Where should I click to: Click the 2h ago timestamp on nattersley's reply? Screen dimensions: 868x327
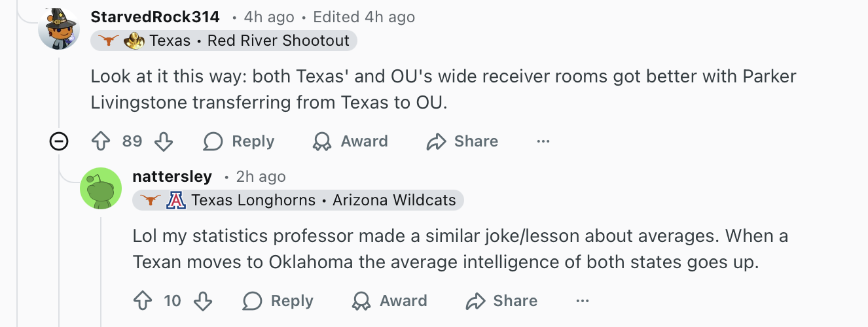tap(261, 177)
